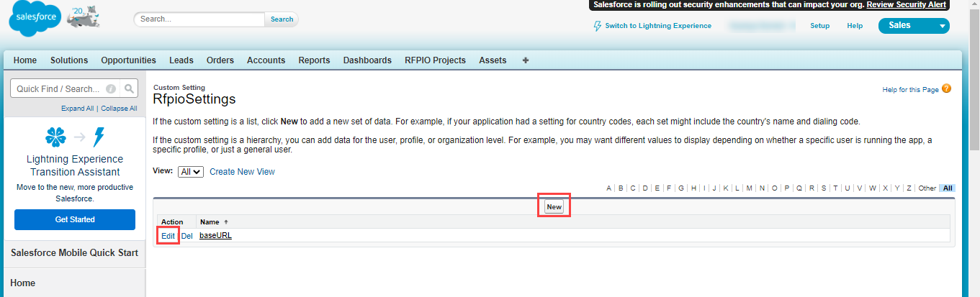Click Home in the sidebar
The image size is (980, 297).
[22, 283]
